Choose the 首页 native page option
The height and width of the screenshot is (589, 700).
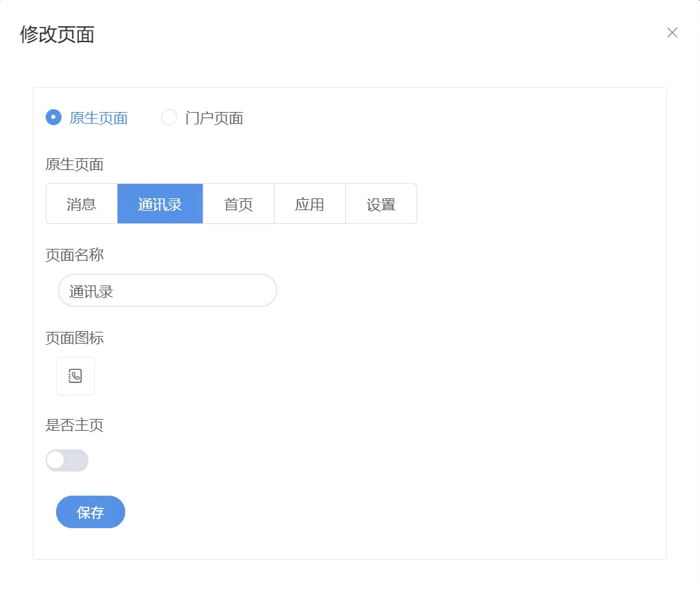pyautogui.click(x=239, y=204)
